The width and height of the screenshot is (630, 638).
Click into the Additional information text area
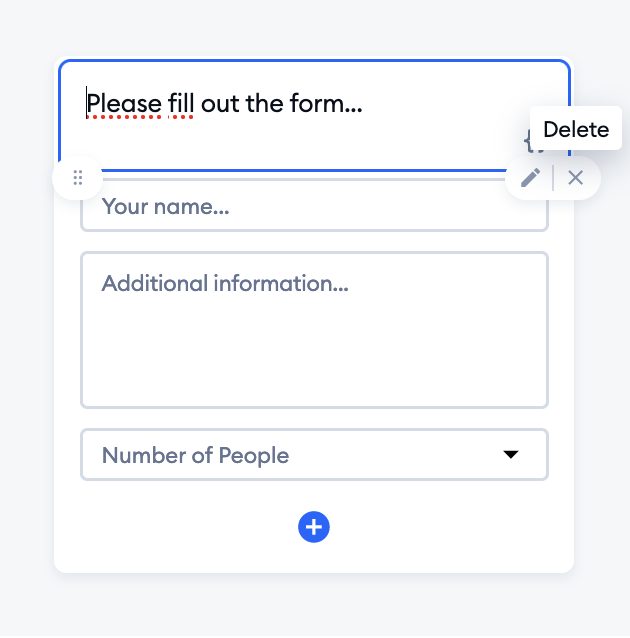pyautogui.click(x=315, y=330)
